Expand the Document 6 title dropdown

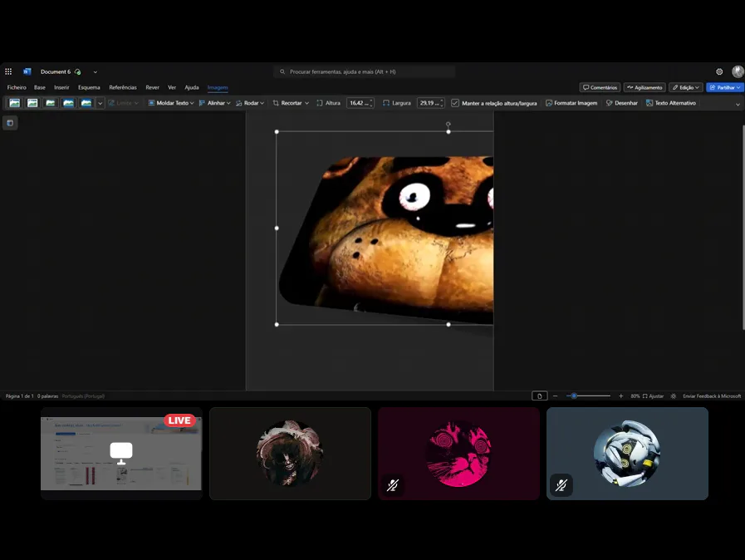[x=95, y=71]
